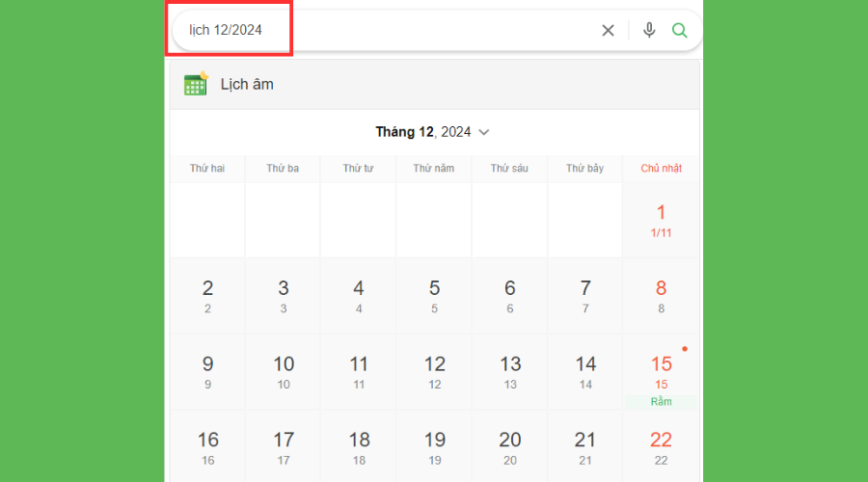The height and width of the screenshot is (482, 868).
Task: Select December 21 under Thứ bảy
Action: tap(585, 447)
